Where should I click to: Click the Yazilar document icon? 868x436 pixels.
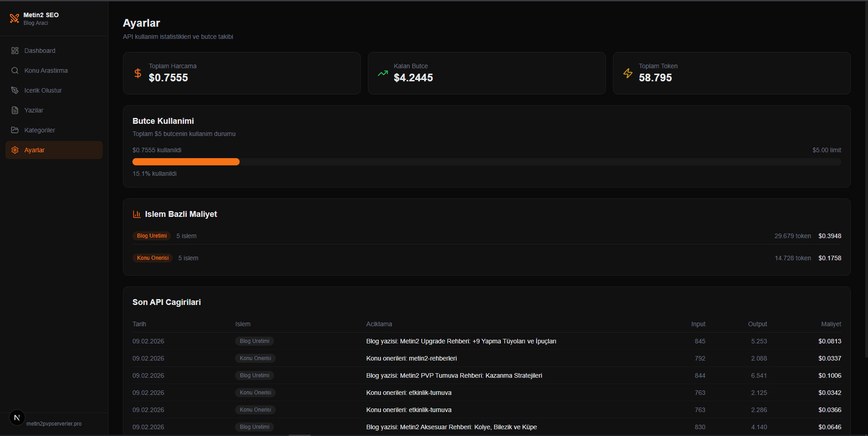[x=15, y=110]
